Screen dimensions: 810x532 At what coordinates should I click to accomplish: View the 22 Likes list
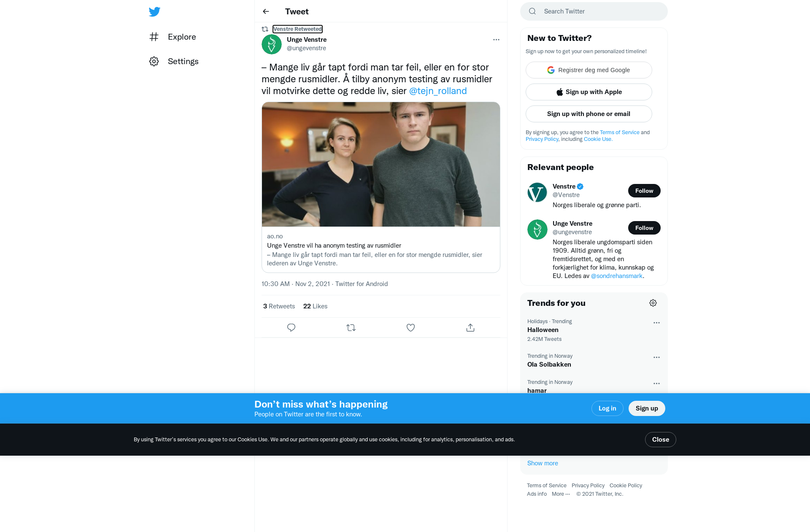tap(315, 306)
